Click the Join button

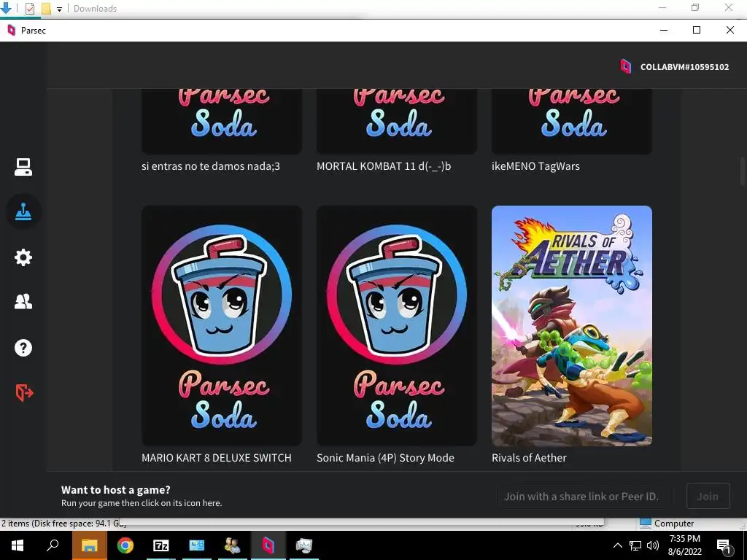(708, 496)
